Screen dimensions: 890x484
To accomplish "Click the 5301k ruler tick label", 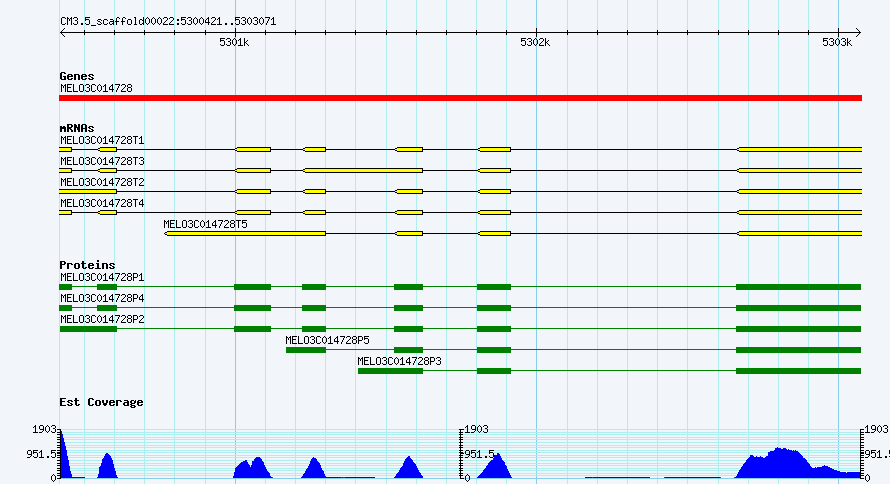I will 234,43.
